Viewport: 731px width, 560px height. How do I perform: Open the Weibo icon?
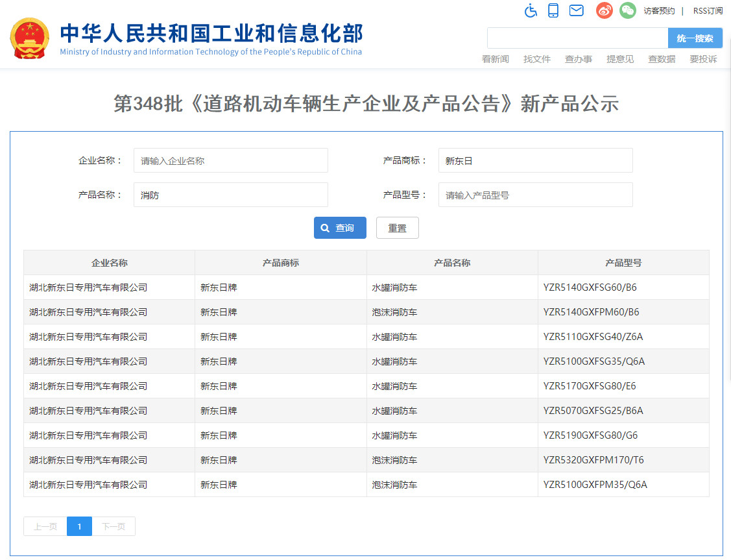(x=605, y=10)
